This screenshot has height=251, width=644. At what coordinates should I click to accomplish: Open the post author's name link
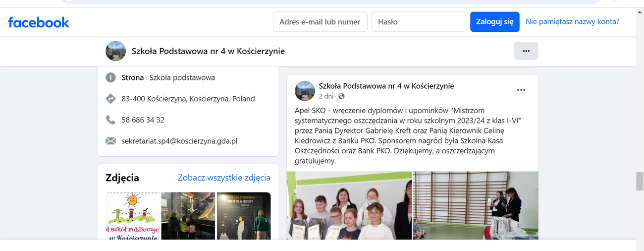point(386,86)
